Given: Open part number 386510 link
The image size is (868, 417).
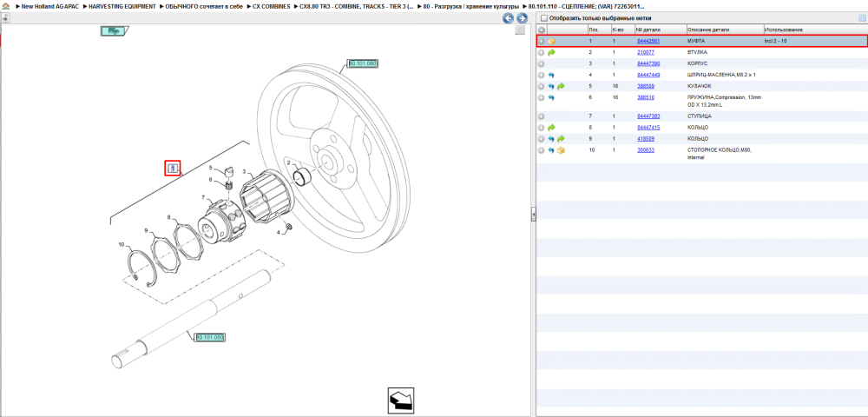Looking at the screenshot, I should [x=646, y=97].
